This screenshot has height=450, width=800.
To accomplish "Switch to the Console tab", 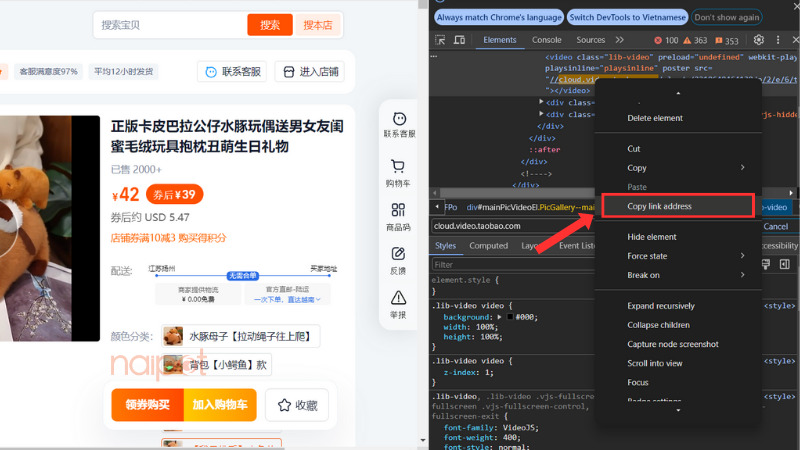I will [546, 40].
